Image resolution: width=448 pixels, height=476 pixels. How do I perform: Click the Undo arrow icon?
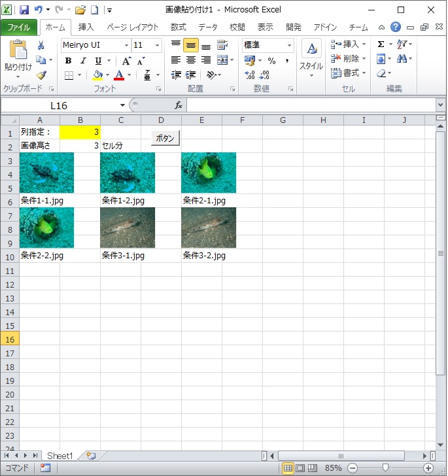39,10
